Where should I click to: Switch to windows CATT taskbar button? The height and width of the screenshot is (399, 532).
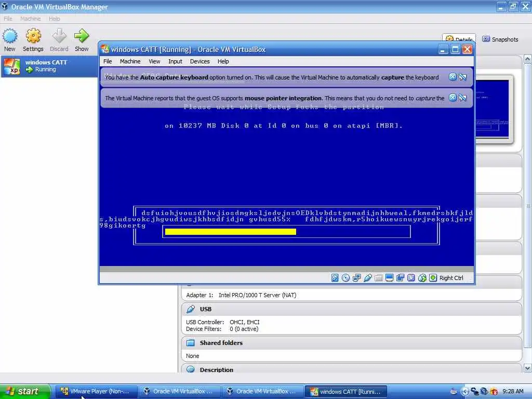pos(346,391)
